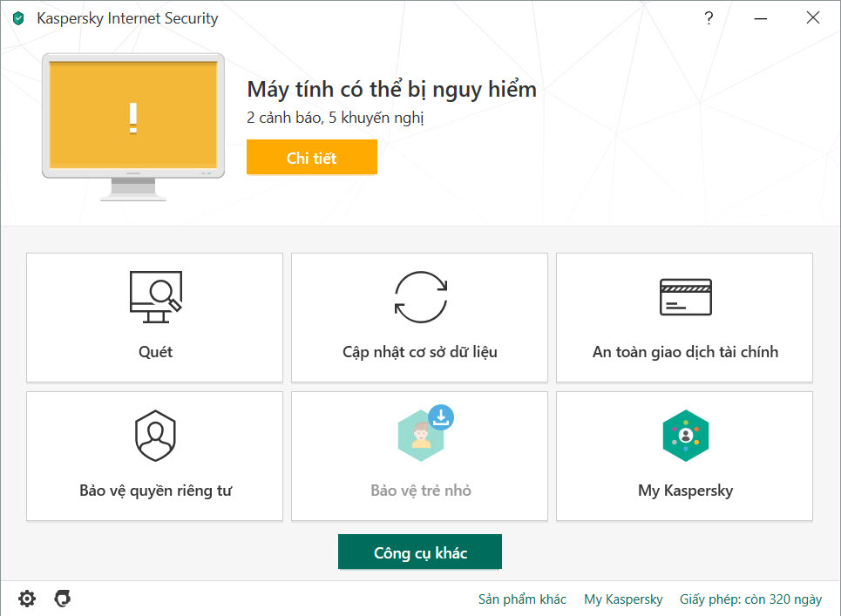Click the Bảo vệ quyền riêng tư label
The image size is (841, 616).
pos(155,491)
